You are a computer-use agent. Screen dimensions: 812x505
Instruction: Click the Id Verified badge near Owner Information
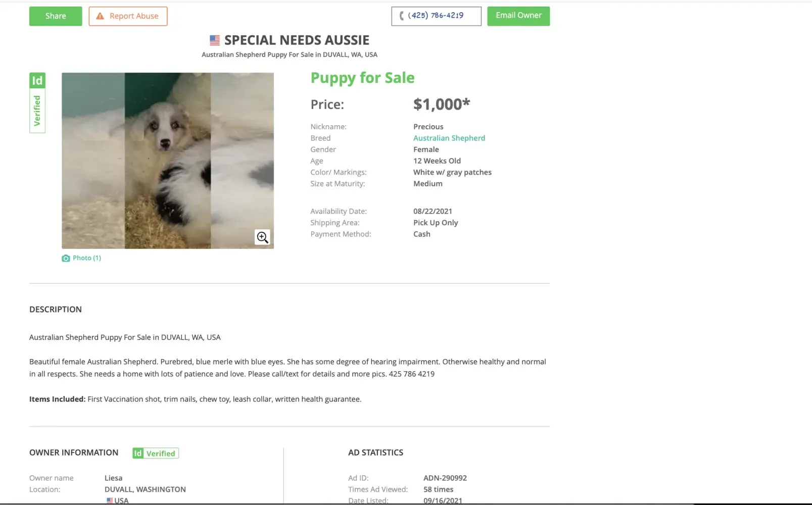(156, 453)
